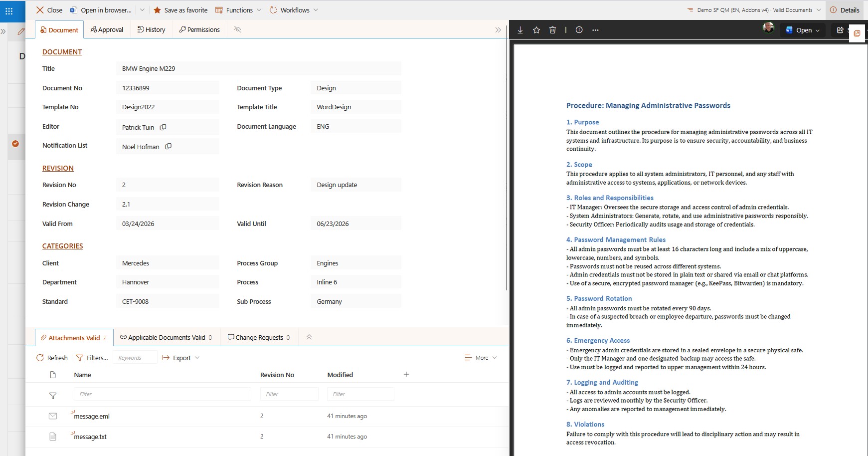
Task: Open the Export dropdown menu
Action: [181, 358]
